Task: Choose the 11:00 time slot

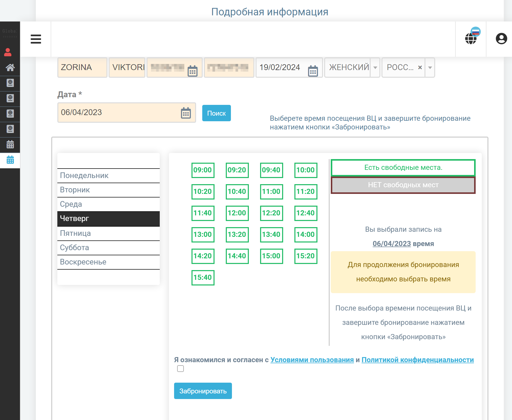Action: pyautogui.click(x=271, y=192)
